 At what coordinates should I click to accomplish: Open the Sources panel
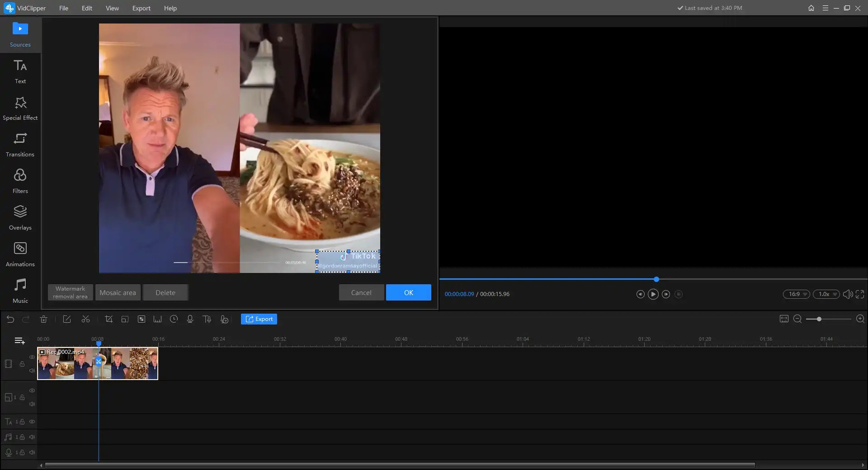(x=20, y=35)
